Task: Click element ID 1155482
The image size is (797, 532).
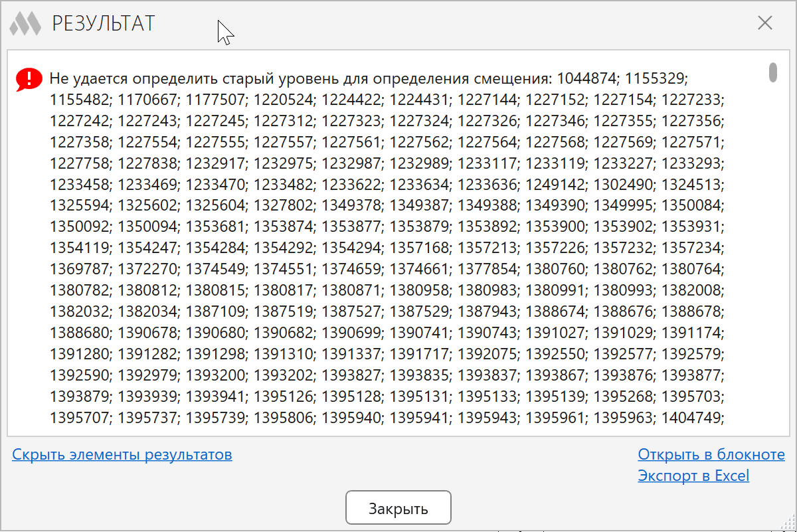Action: tap(80, 100)
